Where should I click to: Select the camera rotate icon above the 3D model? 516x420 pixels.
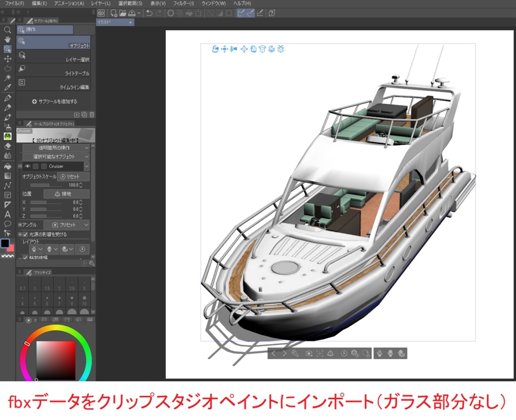click(216, 49)
